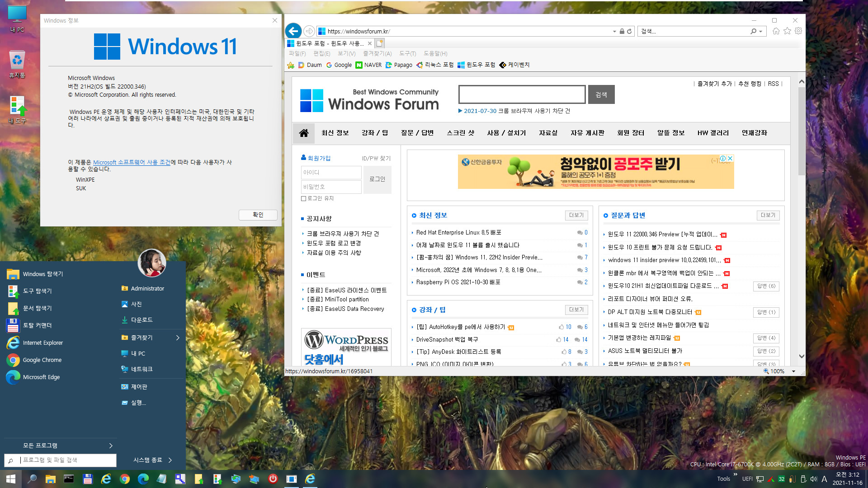This screenshot has height=488, width=868.
Task: Click the IME language A indicator in tray
Action: (825, 479)
